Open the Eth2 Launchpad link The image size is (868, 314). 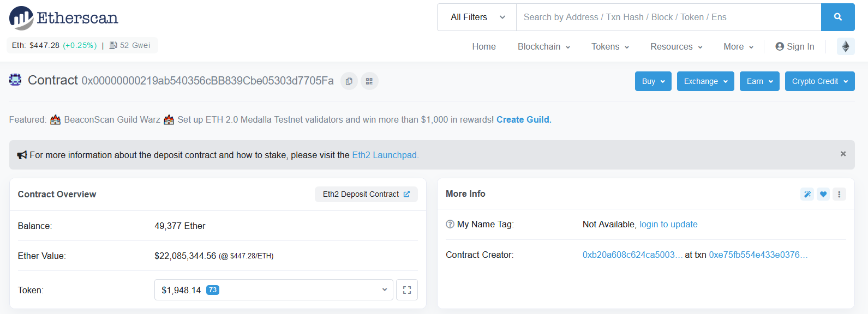[385, 155]
